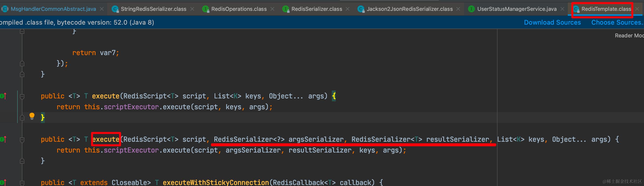Select the RedisSerializer.class tab
The height and width of the screenshot is (186, 644).
coord(317,9)
